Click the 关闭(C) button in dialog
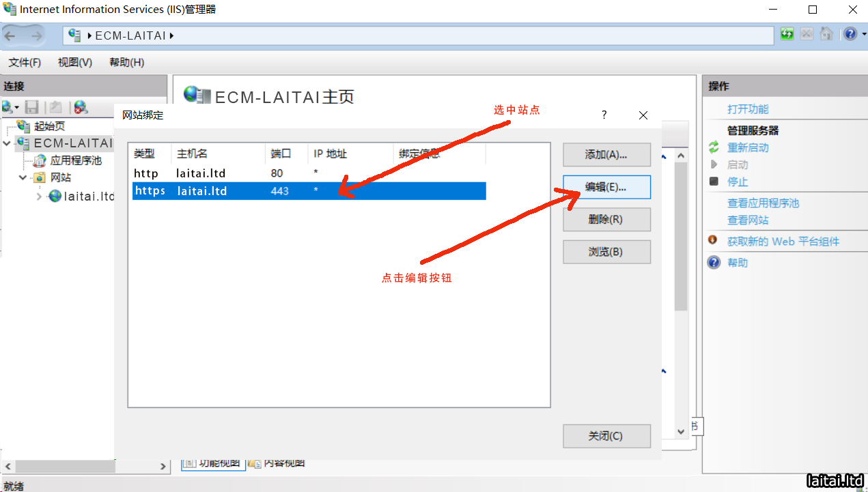Image resolution: width=868 pixels, height=492 pixels. point(606,436)
